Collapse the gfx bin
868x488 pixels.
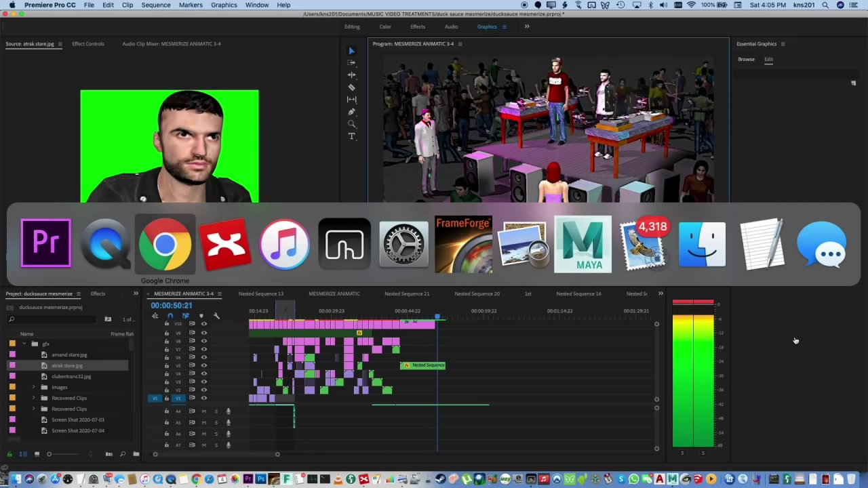[24, 344]
